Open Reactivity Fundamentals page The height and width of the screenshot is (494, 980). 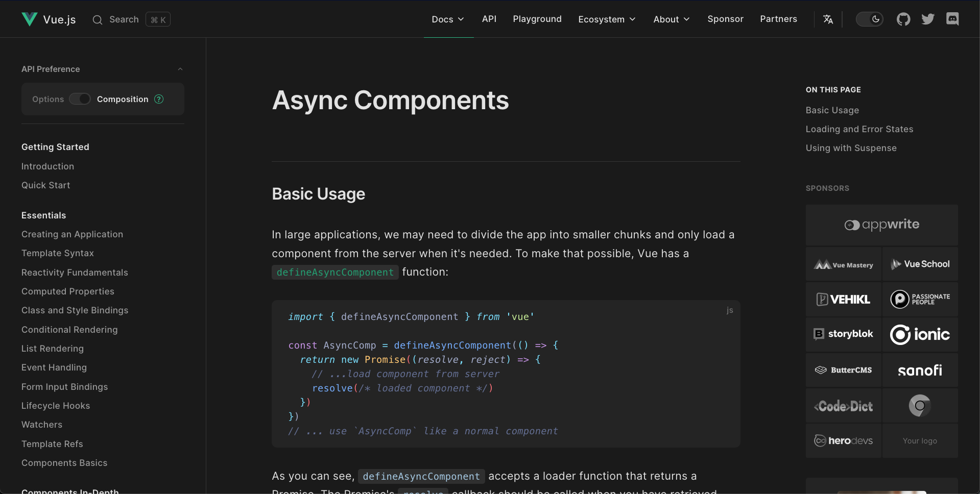(75, 273)
